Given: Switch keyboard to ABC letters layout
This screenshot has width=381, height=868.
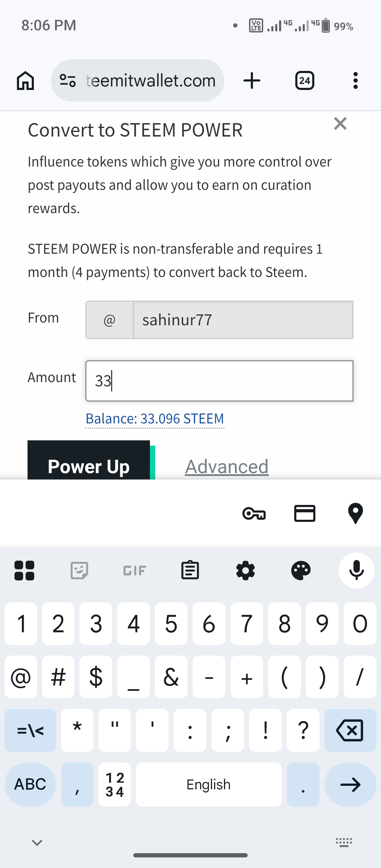Looking at the screenshot, I should click(30, 784).
